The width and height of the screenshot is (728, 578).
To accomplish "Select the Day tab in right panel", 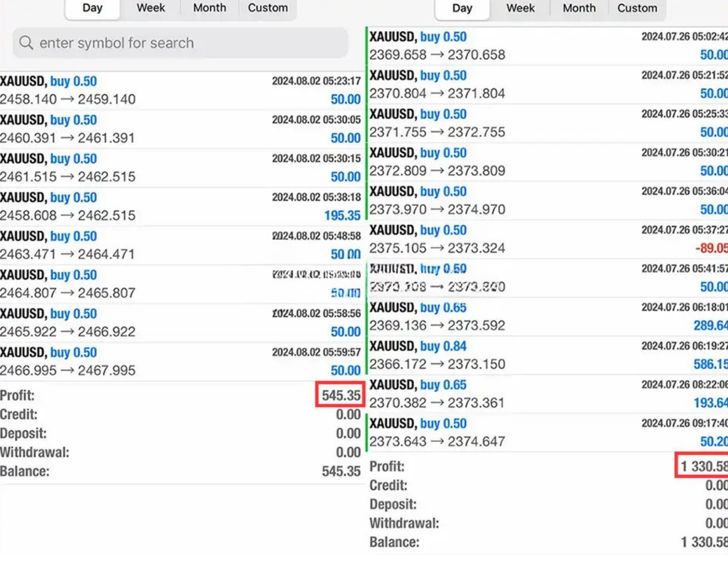I will [x=462, y=9].
